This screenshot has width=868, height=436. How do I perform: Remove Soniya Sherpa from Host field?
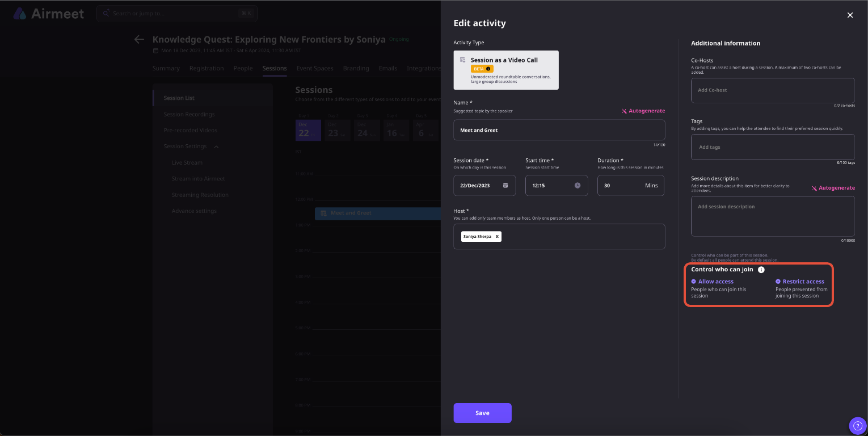point(497,237)
